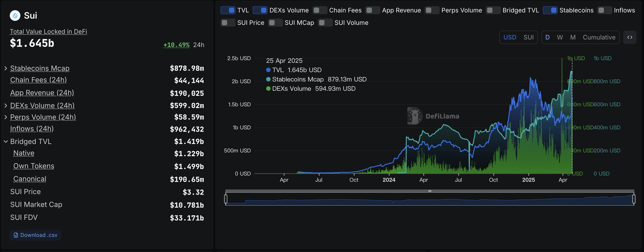
Task: Expand the Stablecoins Mcap row
Action: (6, 68)
